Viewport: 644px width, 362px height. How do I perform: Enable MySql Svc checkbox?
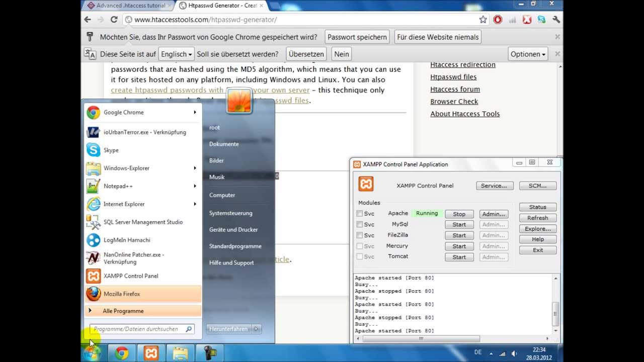click(359, 224)
